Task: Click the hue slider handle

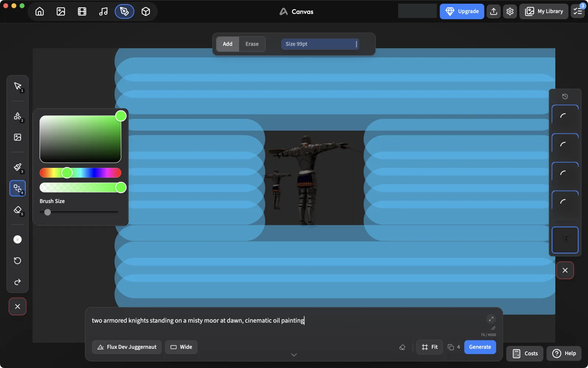Action: pyautogui.click(x=67, y=173)
